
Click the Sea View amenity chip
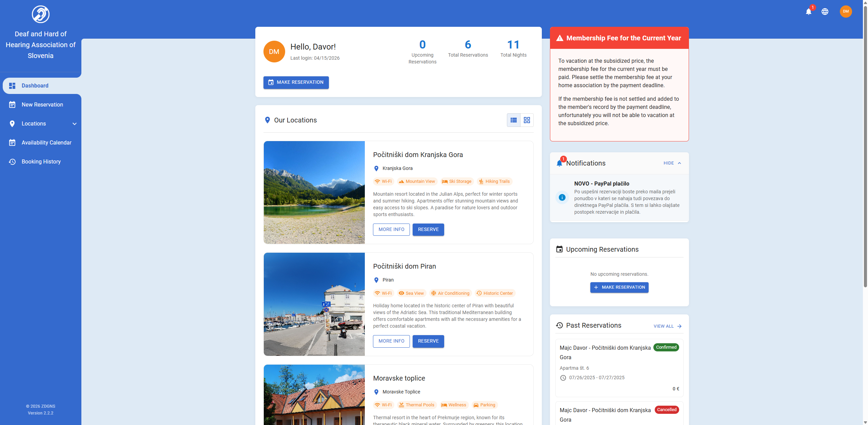(411, 293)
